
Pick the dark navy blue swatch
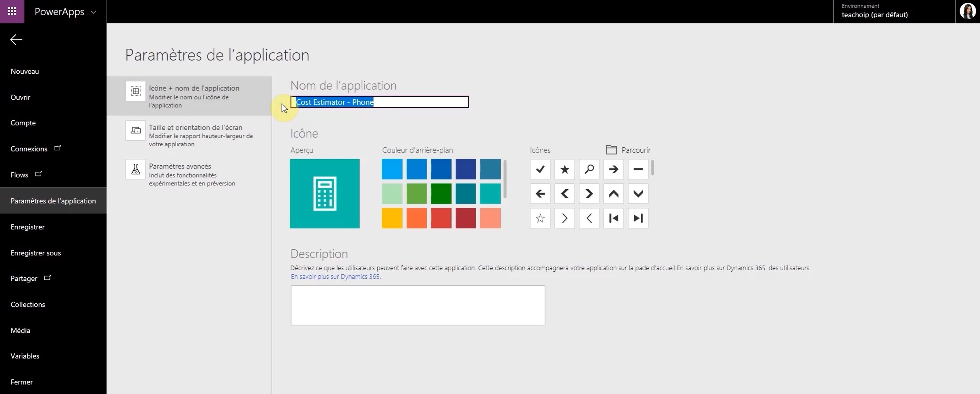tap(466, 169)
